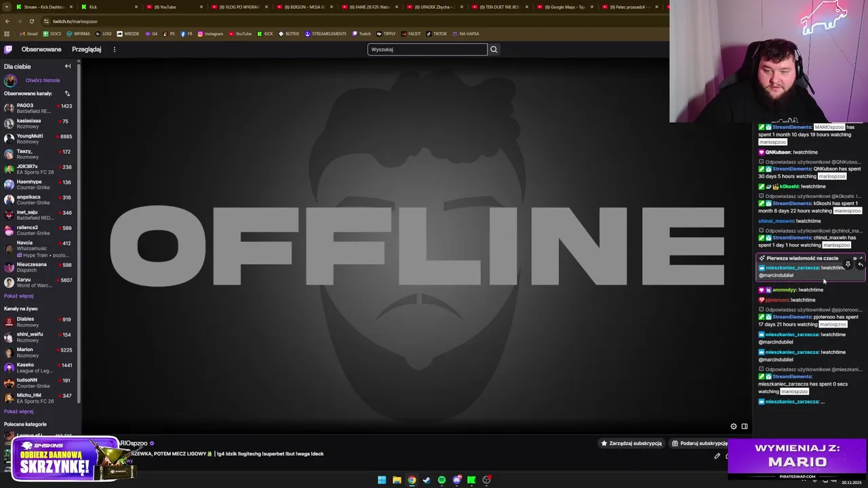Screen dimensions: 868x488
Task: Click Zarządzaj subskrypcją button
Action: (x=631, y=443)
